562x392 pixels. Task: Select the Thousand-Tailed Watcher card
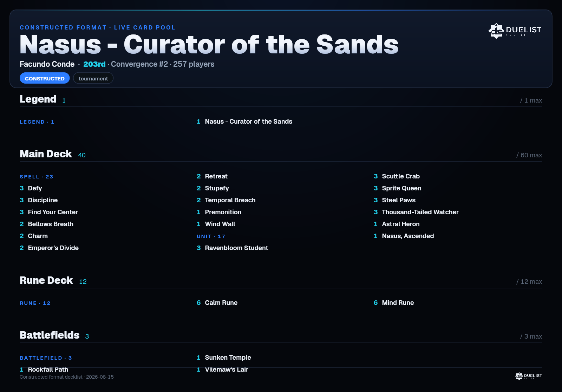[416, 212]
